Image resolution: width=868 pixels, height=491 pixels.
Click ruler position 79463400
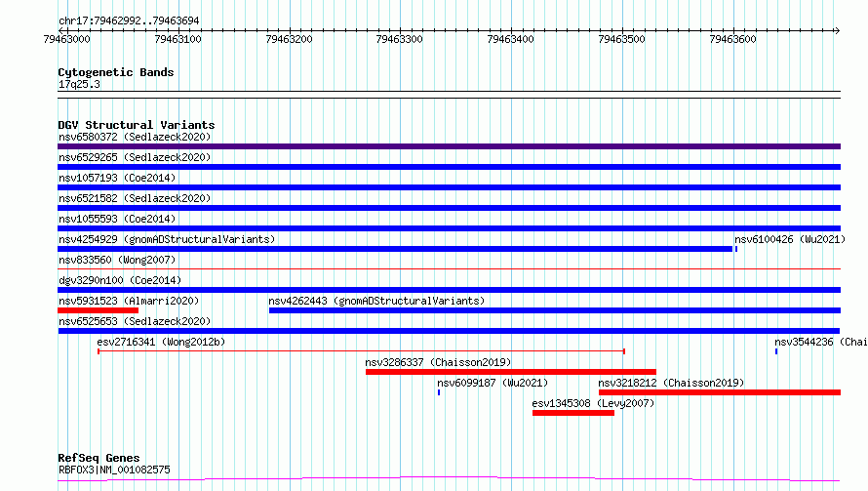click(510, 39)
